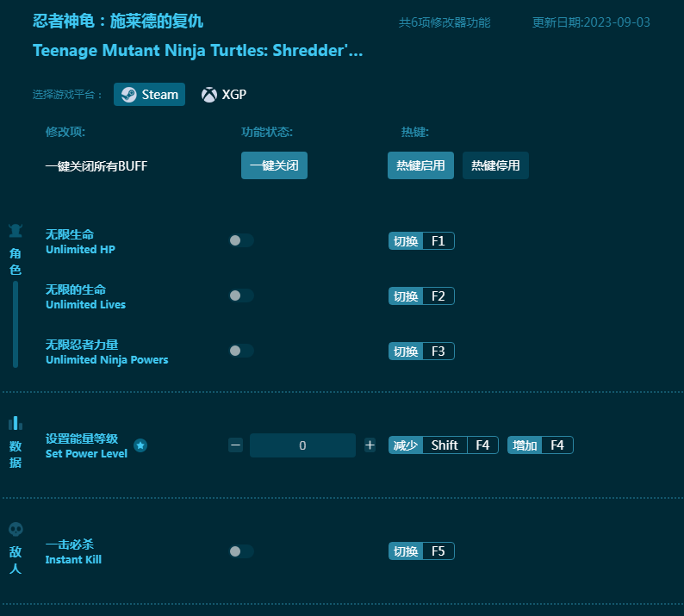Screen dimensions: 684x616
Task: Click the vertical section scrollbar under 角色
Action: pos(16,324)
